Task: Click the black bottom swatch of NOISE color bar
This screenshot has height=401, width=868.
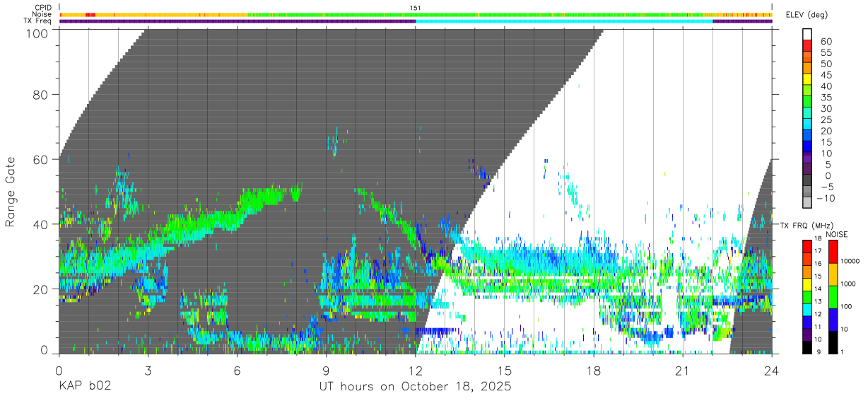Action: tap(833, 342)
